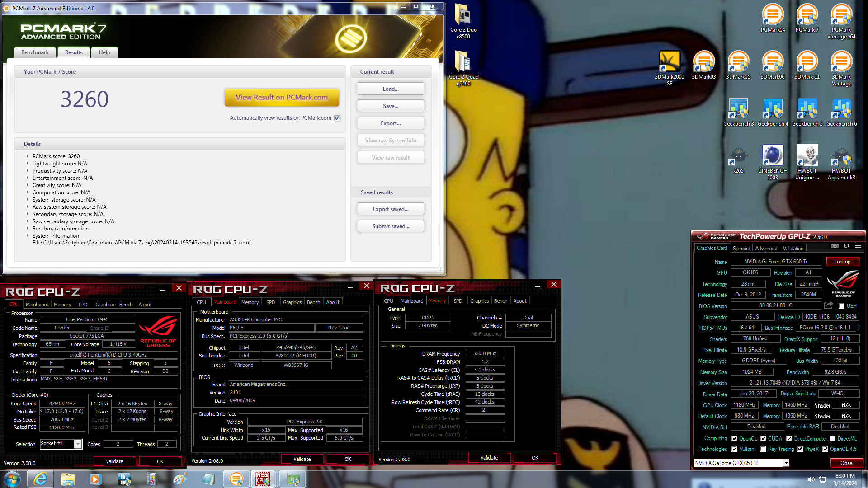This screenshot has height=488, width=868.
Task: Open the Core 2 Duo e8500 folder
Action: tap(463, 21)
